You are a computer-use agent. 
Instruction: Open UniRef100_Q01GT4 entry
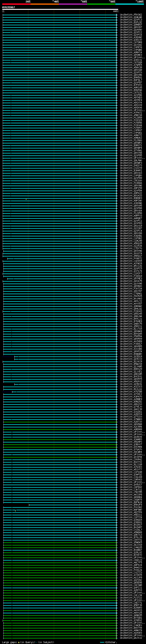pyautogui.click(x=131, y=254)
